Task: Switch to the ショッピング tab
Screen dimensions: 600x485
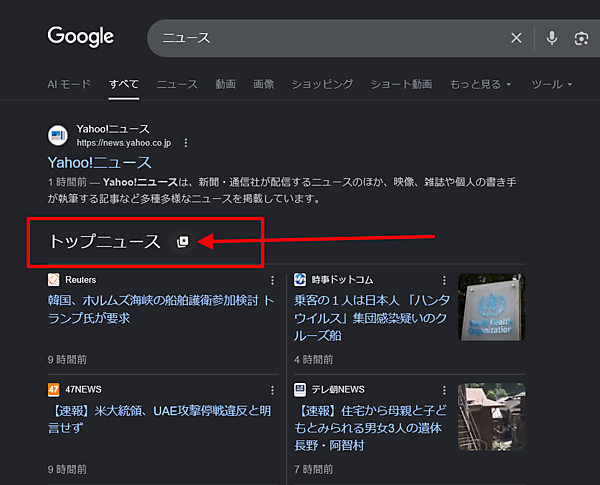Action: tap(322, 84)
